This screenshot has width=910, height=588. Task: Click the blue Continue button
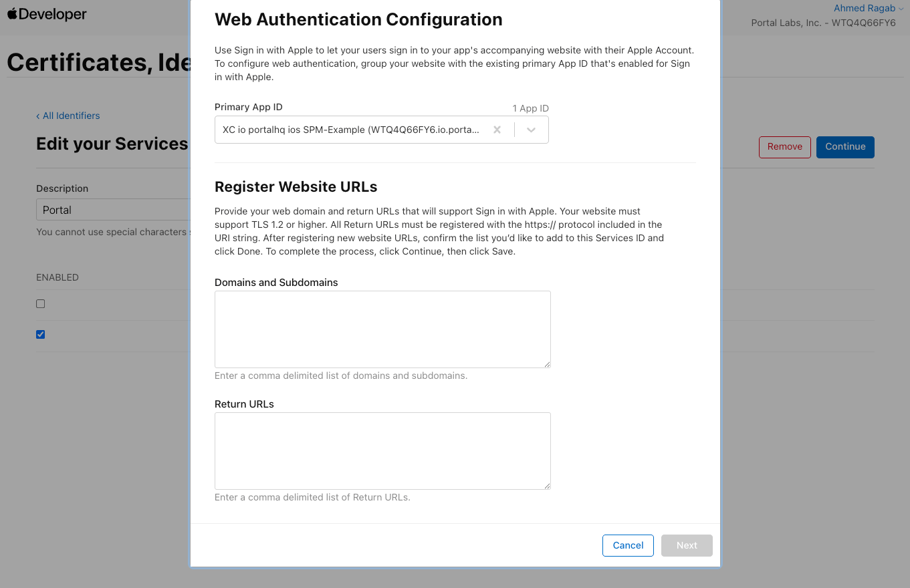tap(845, 147)
